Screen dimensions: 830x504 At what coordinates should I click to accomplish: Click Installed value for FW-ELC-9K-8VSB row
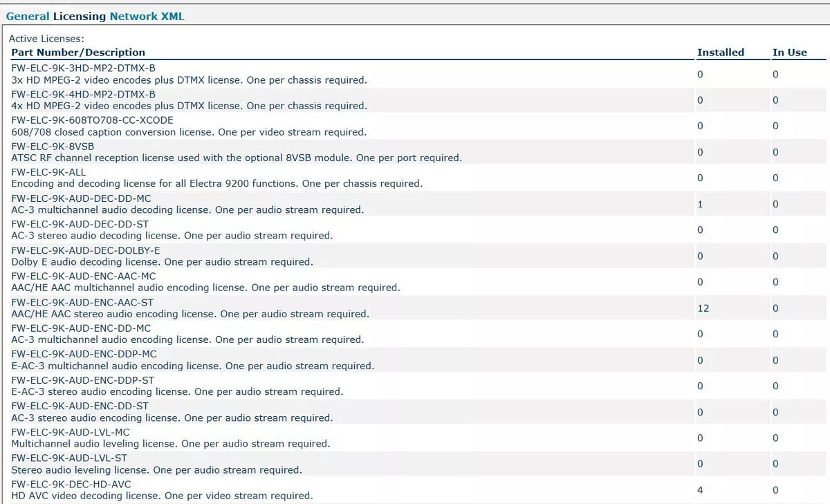pyautogui.click(x=700, y=152)
